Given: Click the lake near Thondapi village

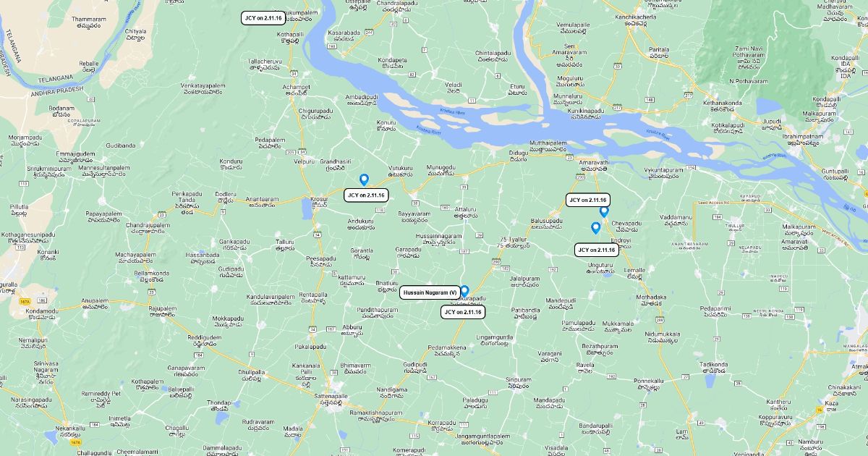Looking at the screenshot, I should point(221,418).
